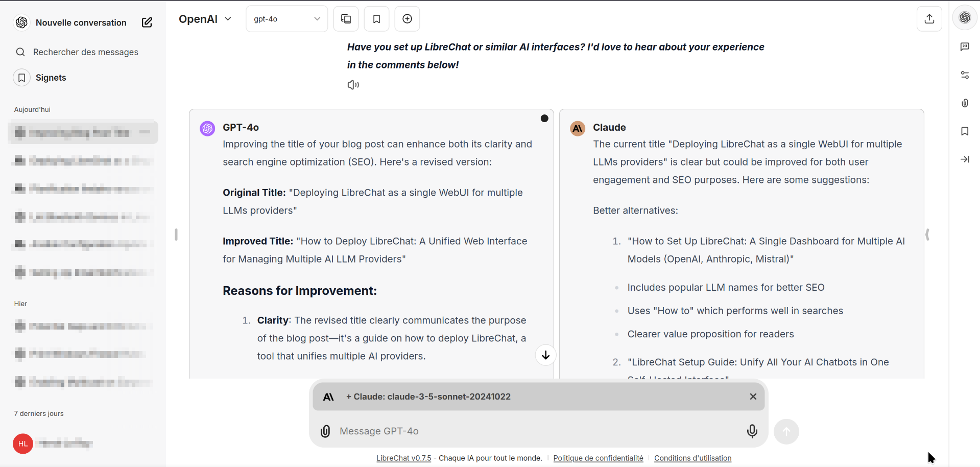Image resolution: width=980 pixels, height=467 pixels.
Task: Click the Claude response avatar icon
Action: click(x=578, y=128)
